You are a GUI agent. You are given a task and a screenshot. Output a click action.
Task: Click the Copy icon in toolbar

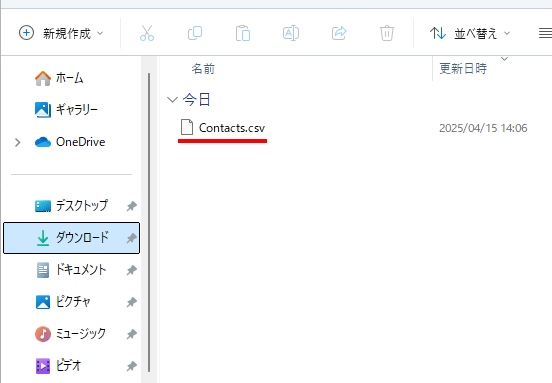(195, 33)
